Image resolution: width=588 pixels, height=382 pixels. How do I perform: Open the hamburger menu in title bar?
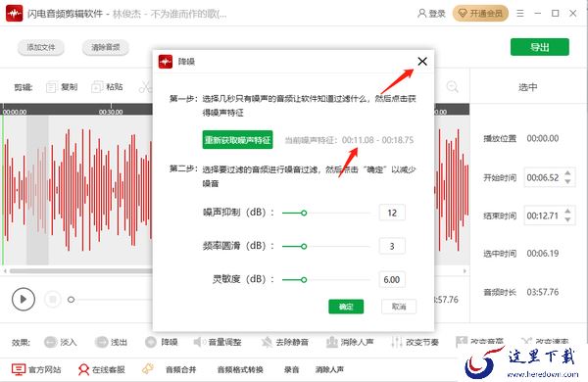pos(520,14)
